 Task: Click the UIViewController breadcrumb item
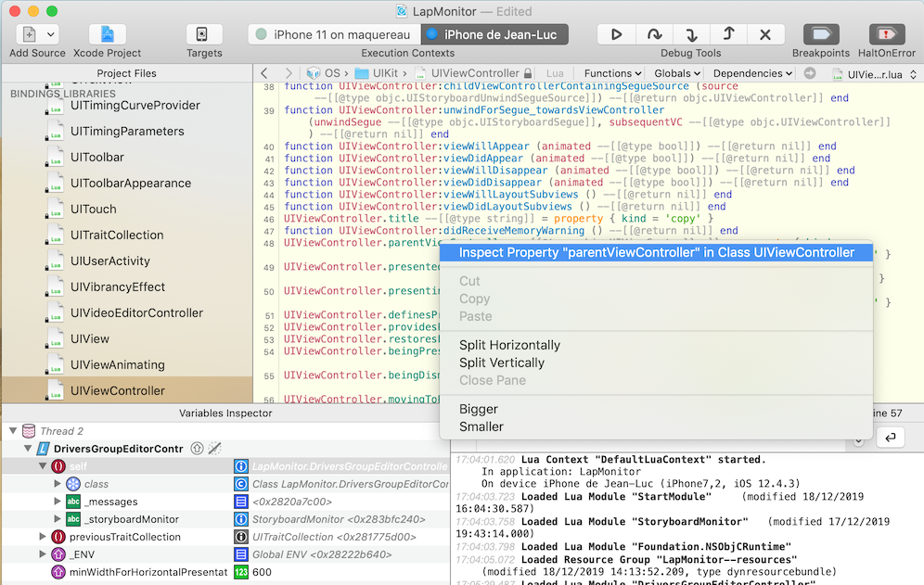click(x=468, y=73)
